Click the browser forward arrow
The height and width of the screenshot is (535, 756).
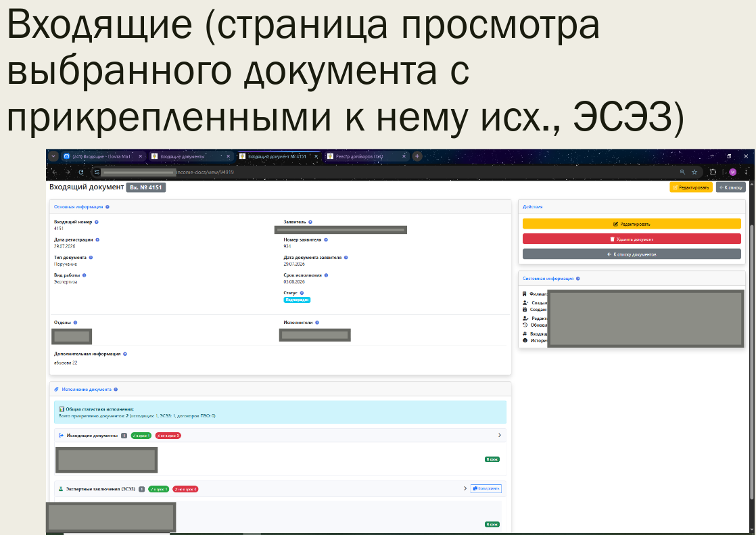tap(68, 172)
